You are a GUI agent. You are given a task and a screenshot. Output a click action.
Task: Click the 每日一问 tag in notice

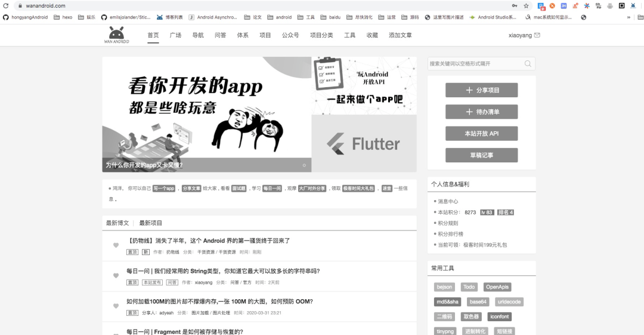272,189
